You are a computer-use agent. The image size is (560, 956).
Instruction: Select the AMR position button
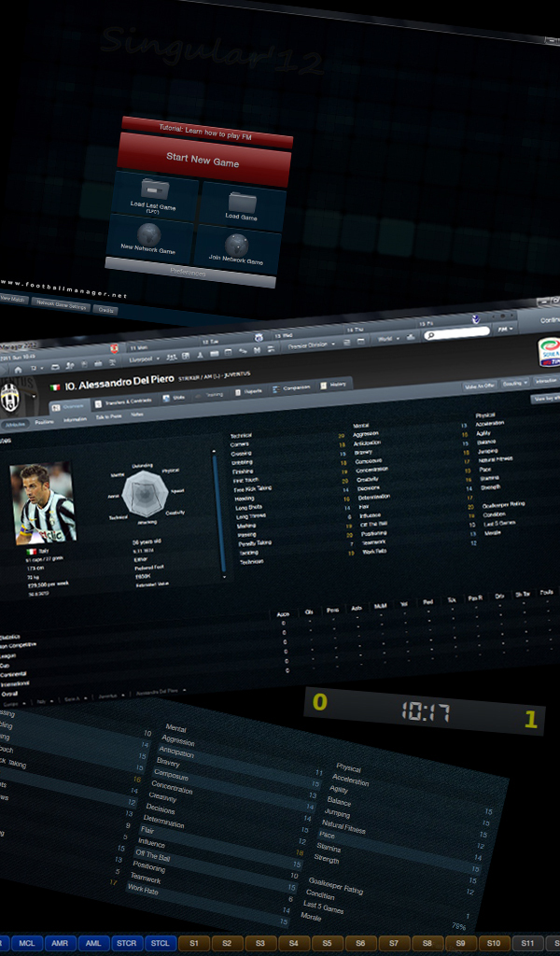[60, 943]
